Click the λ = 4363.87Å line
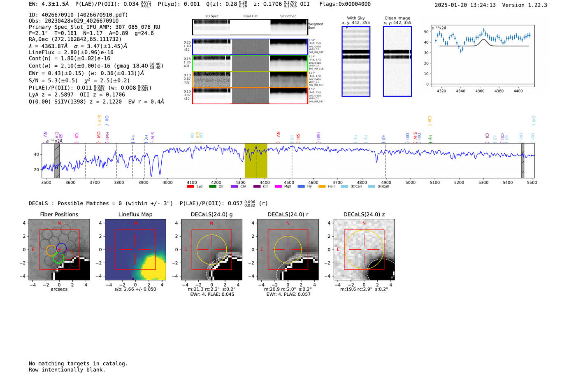This screenshot has height=392, width=576. [x=78, y=46]
